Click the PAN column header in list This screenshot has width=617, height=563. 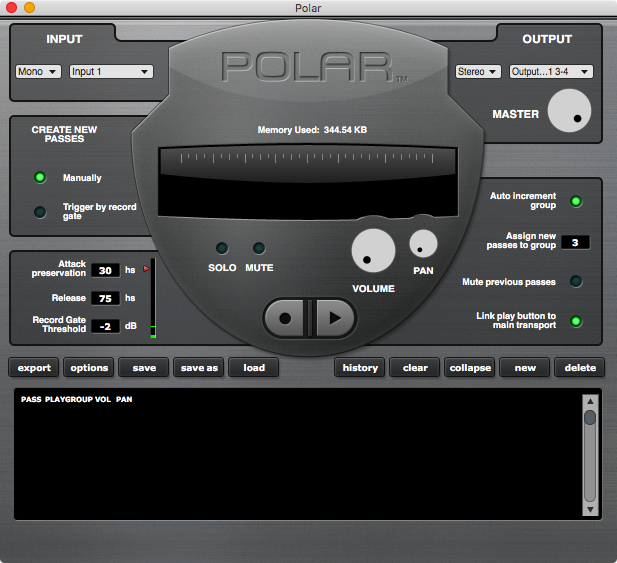[124, 399]
